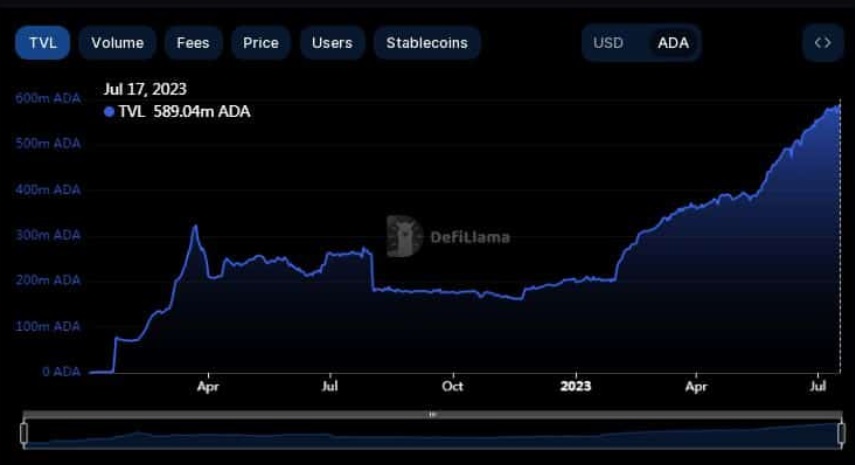Toggle denomination to USD

click(x=608, y=43)
